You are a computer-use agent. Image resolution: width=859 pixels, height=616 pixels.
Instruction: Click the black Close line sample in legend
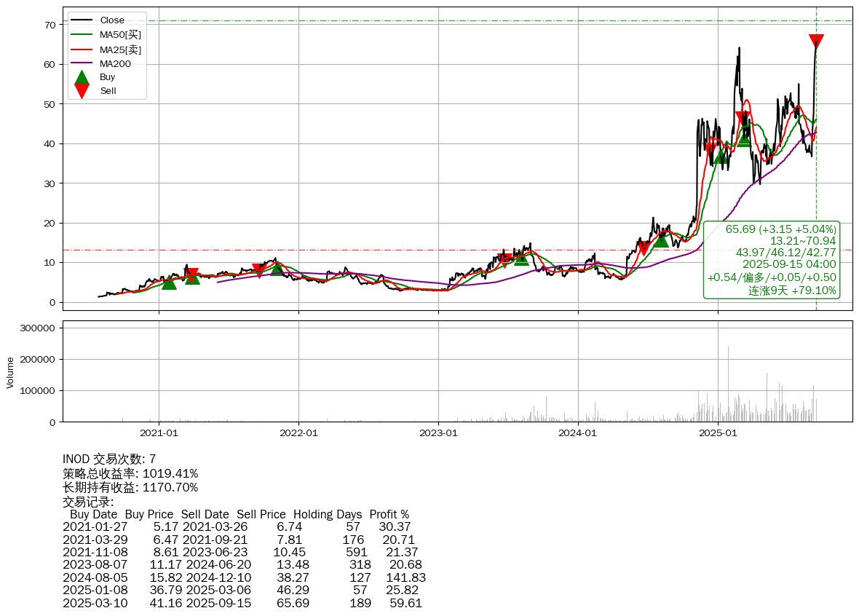[x=82, y=20]
